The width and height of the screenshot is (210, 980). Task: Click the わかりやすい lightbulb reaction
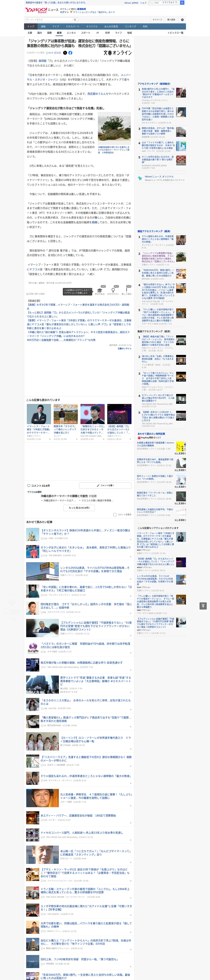coord(113,290)
